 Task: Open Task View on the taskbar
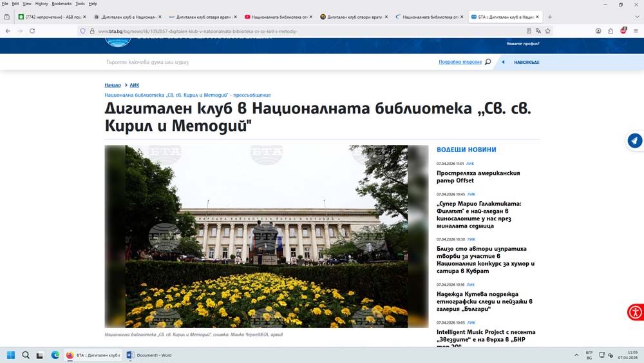tap(40, 355)
